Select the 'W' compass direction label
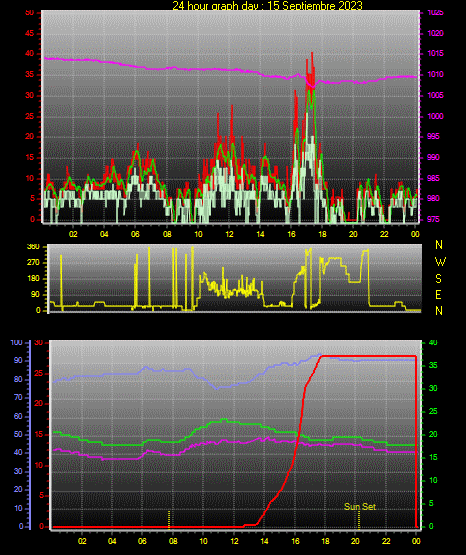Viewport: 466px width, 555px height. click(440, 262)
